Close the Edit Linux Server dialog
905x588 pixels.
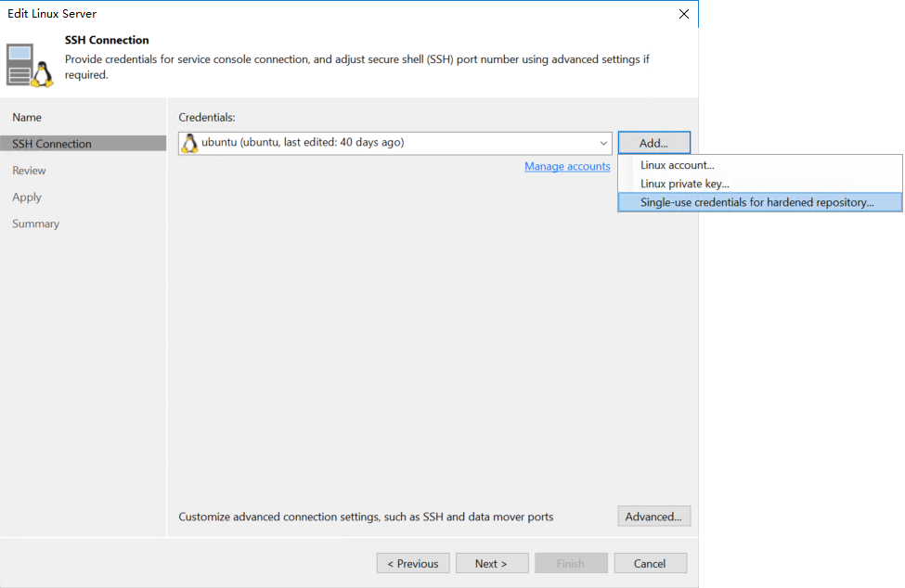[683, 14]
